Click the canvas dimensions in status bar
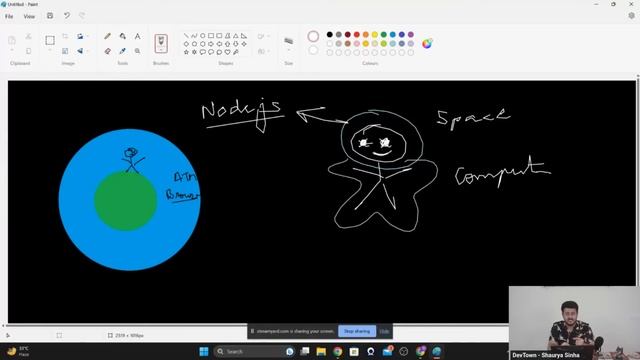This screenshot has width=640, height=360. tap(126, 336)
